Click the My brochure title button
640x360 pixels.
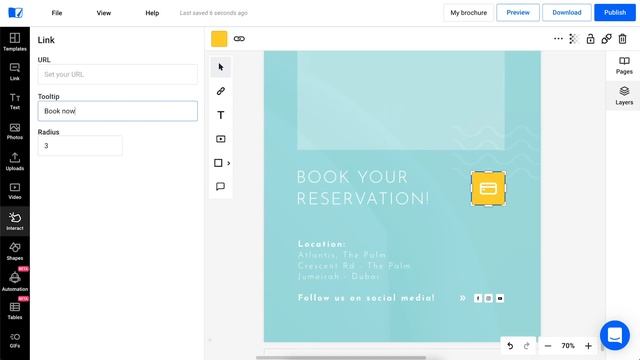(469, 13)
